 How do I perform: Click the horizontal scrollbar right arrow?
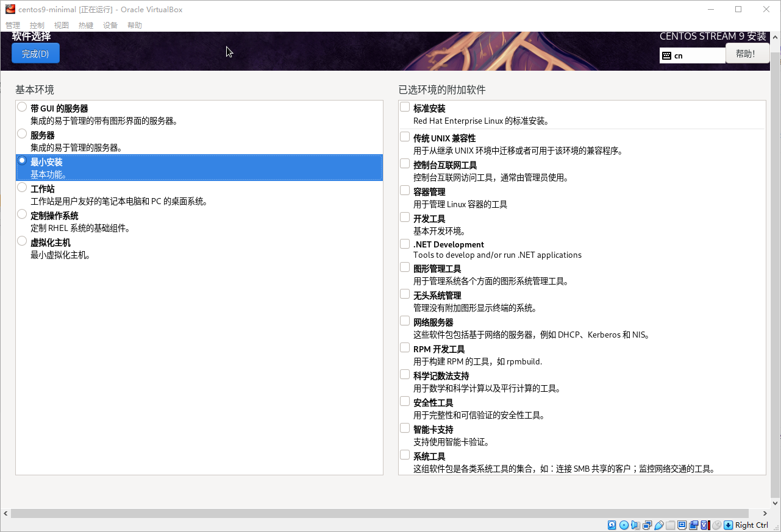pyautogui.click(x=765, y=513)
